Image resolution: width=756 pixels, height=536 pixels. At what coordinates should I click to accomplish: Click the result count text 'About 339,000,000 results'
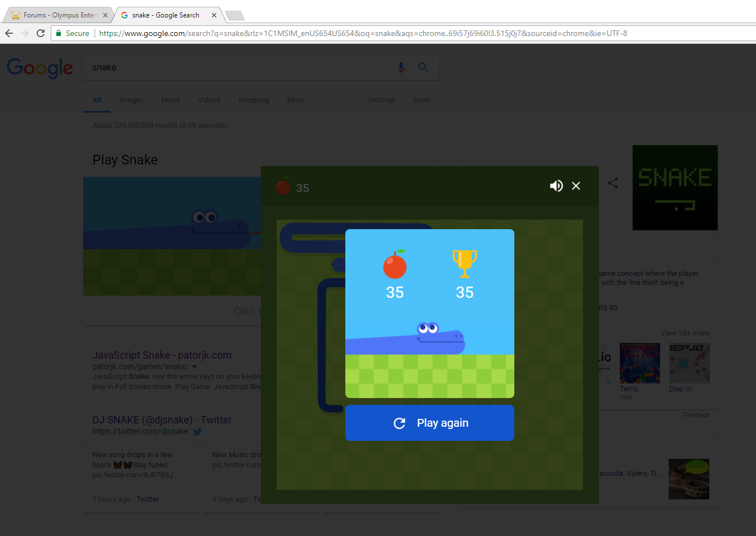tap(160, 126)
